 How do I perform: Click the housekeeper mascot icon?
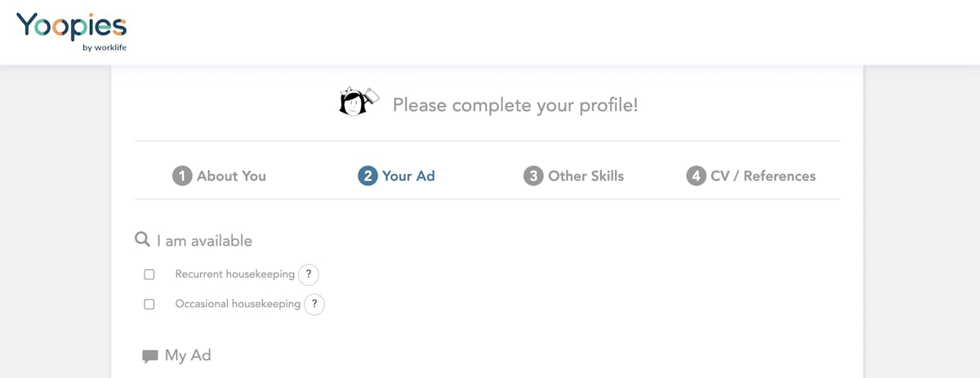tap(359, 102)
